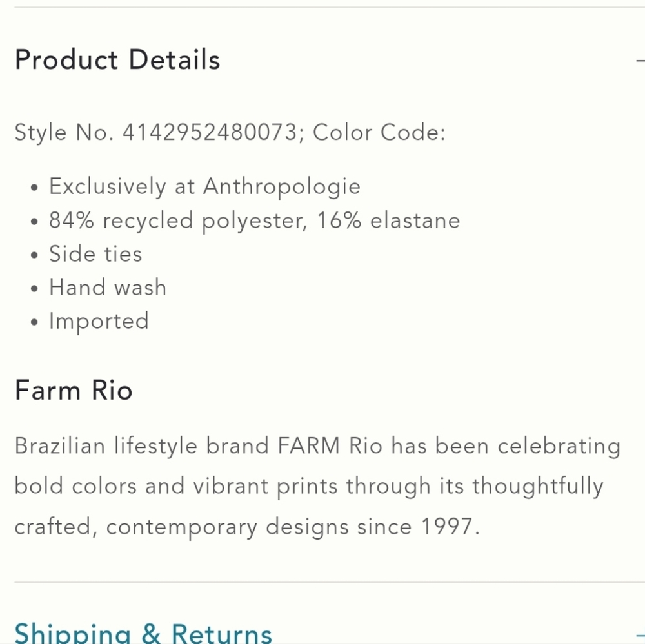Click the bullet marker beside the polyester blend line

[x=34, y=220]
